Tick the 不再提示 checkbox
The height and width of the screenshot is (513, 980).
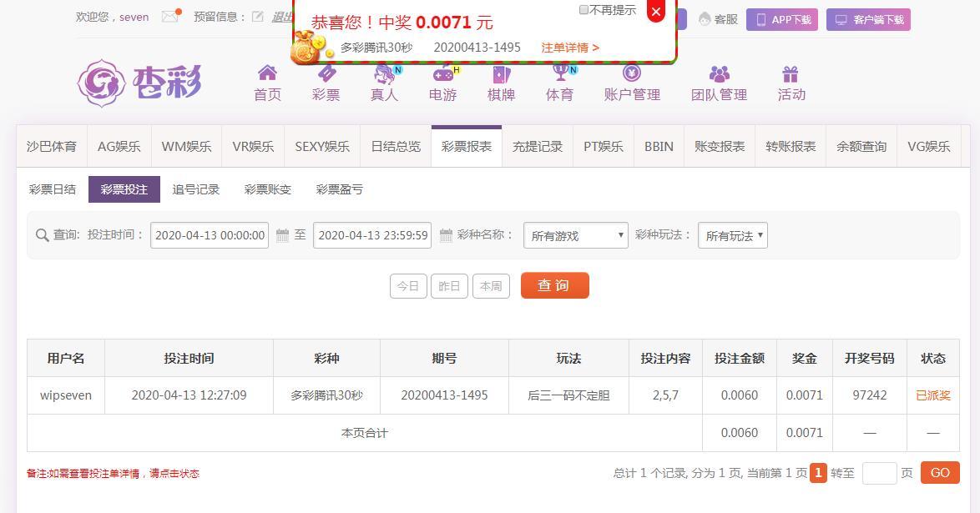point(583,10)
